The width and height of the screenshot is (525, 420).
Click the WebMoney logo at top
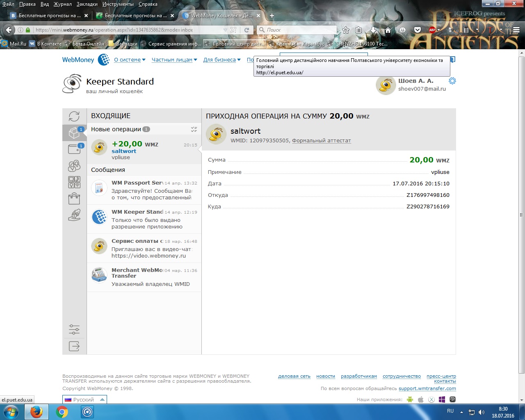tap(86, 60)
